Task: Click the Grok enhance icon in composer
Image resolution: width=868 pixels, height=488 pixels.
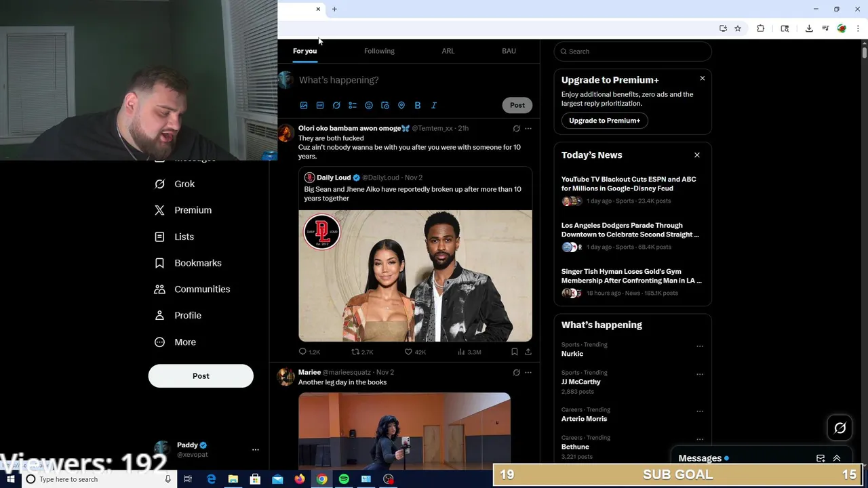Action: click(336, 105)
